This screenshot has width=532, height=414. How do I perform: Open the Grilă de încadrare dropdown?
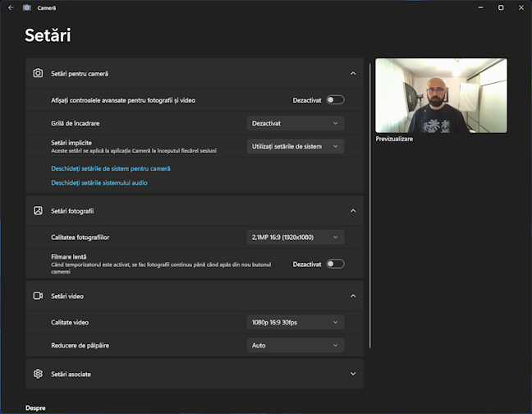pyautogui.click(x=296, y=123)
